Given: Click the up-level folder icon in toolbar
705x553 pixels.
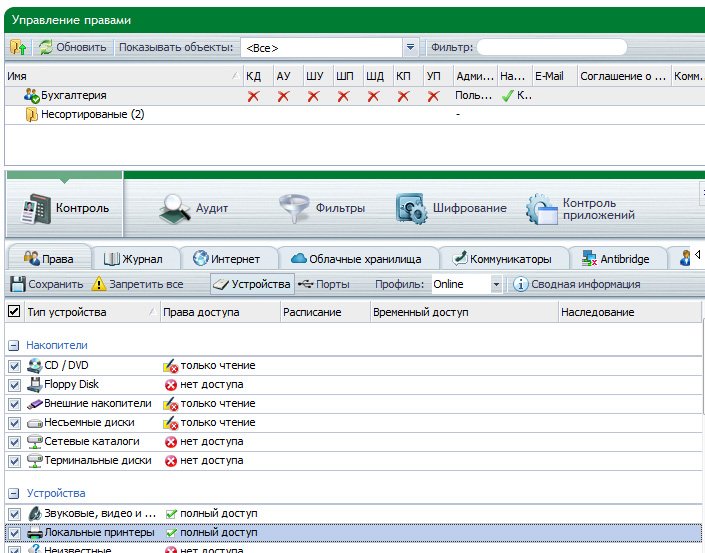Looking at the screenshot, I should (18, 47).
